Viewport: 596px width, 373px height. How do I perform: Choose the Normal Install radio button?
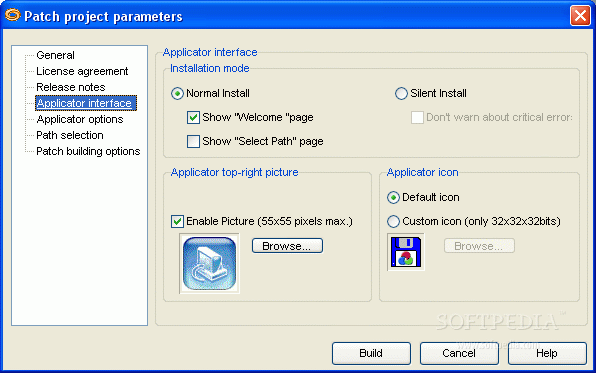(x=177, y=94)
